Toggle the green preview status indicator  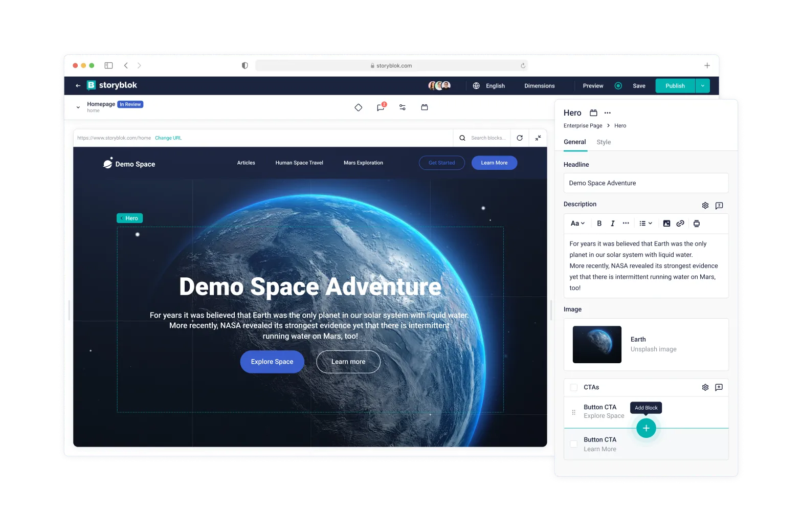(618, 86)
